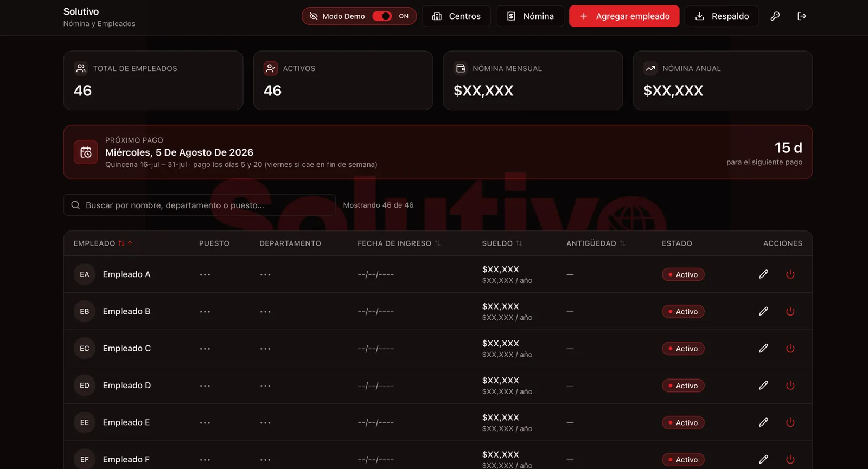Viewport: 868px width, 469px height.
Task: Click the calendar icon in Próximo Pago banner
Action: point(86,152)
